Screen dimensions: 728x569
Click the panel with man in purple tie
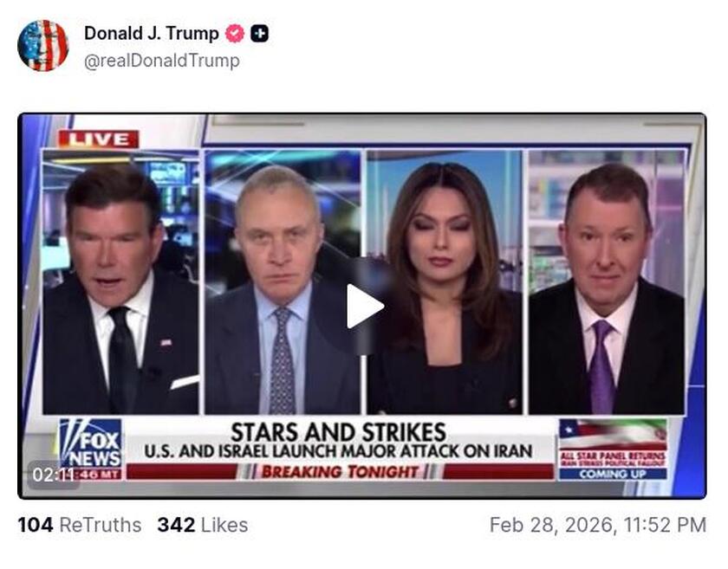(x=607, y=281)
